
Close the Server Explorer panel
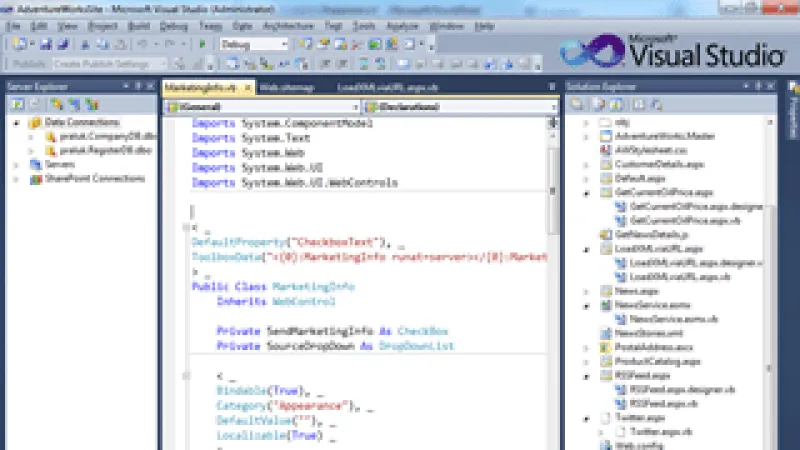click(x=150, y=86)
